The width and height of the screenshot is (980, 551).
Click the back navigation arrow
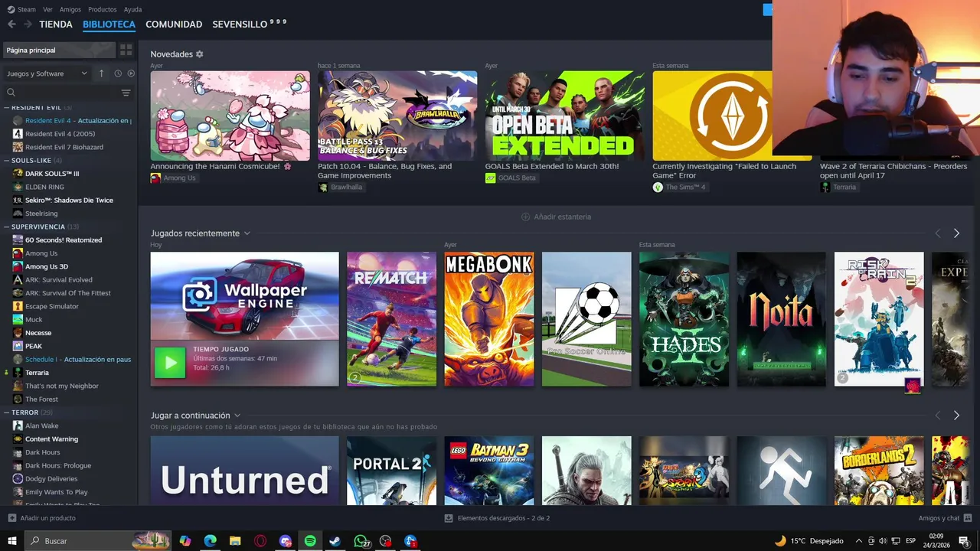(11, 24)
